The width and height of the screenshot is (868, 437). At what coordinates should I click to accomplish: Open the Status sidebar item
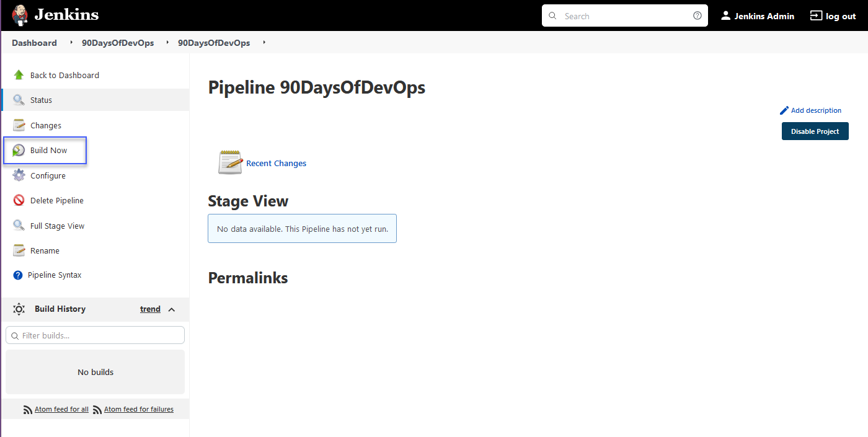(x=41, y=100)
